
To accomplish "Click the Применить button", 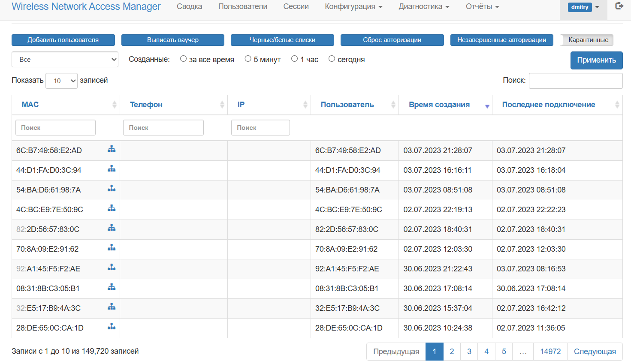I will pos(596,60).
